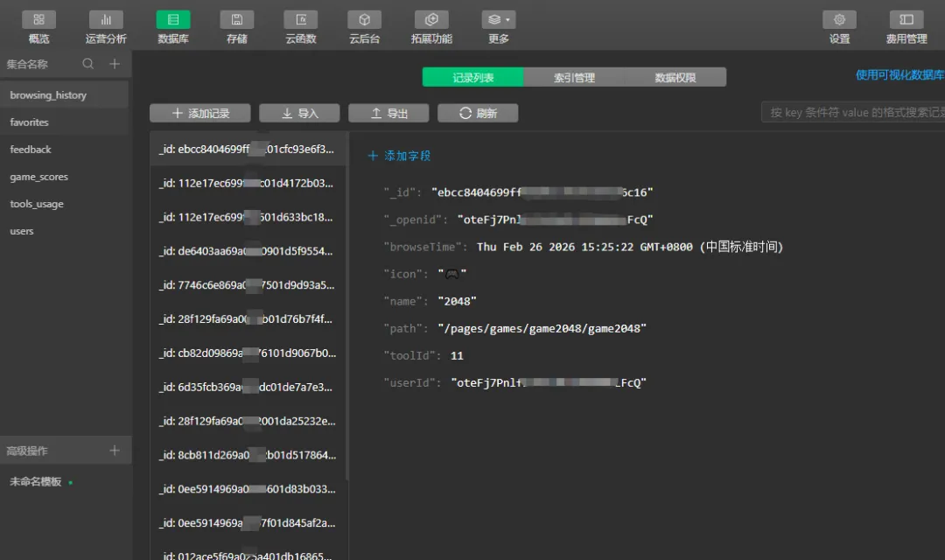Switch to the 数据权限 tab

pyautogui.click(x=675, y=77)
